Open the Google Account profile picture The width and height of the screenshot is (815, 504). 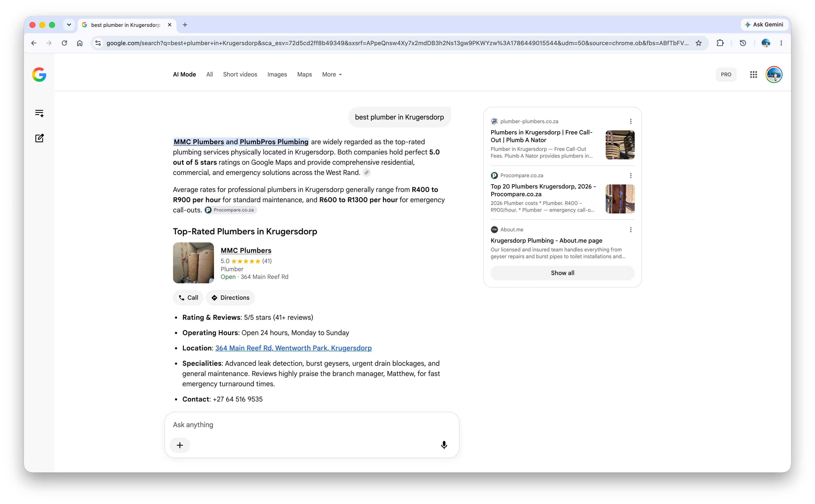click(774, 74)
